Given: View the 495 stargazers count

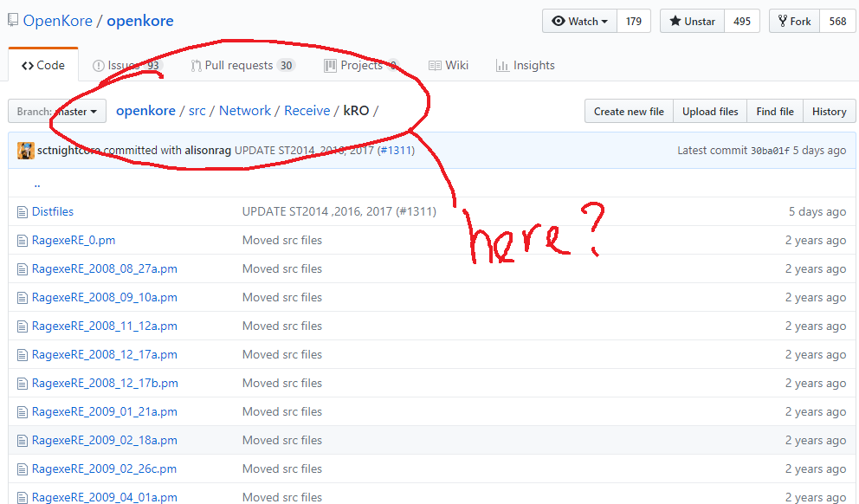Looking at the screenshot, I should 742,21.
